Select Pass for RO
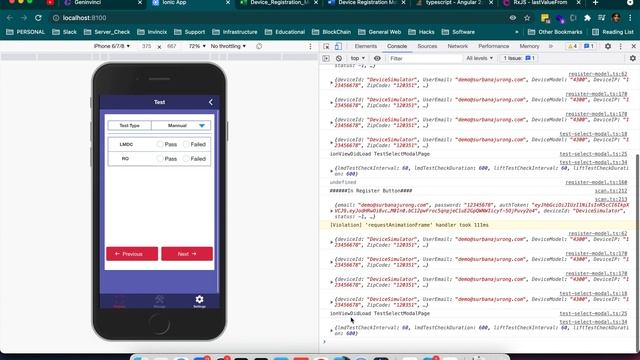 (x=160, y=158)
